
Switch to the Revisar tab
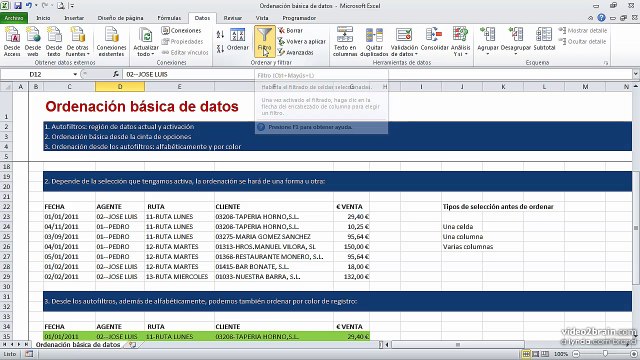233,18
